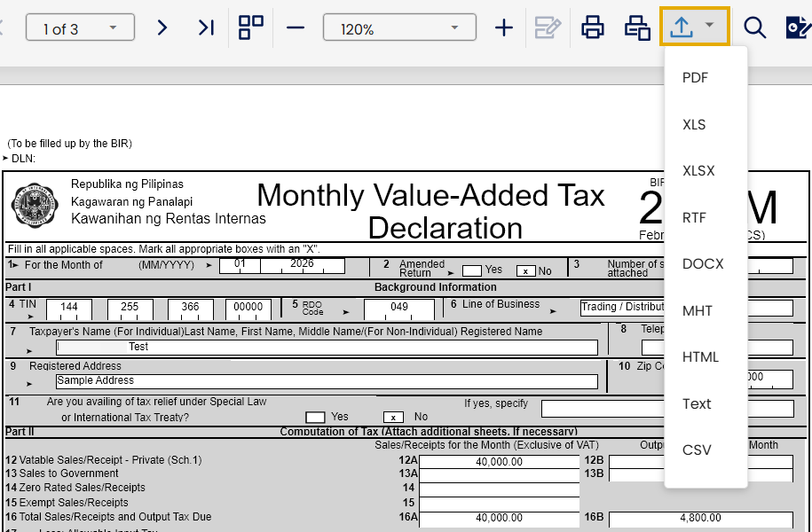
Task: Click field 16B showing 4,800.00
Action: pos(701,519)
